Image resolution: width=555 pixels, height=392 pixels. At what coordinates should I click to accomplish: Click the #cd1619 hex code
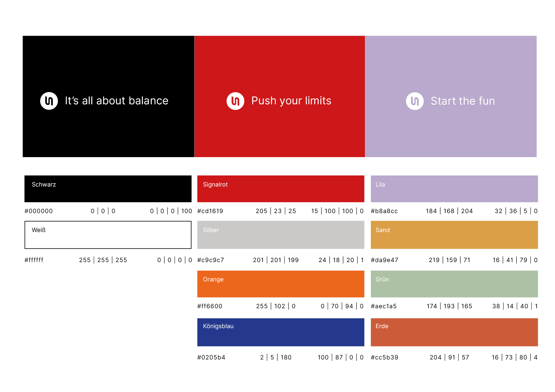pyautogui.click(x=210, y=211)
